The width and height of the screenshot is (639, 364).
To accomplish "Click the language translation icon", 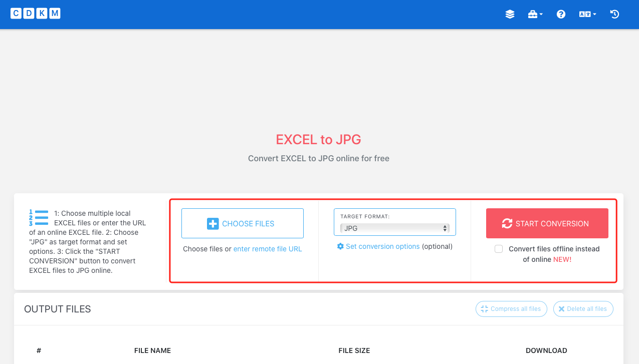I will pos(584,14).
